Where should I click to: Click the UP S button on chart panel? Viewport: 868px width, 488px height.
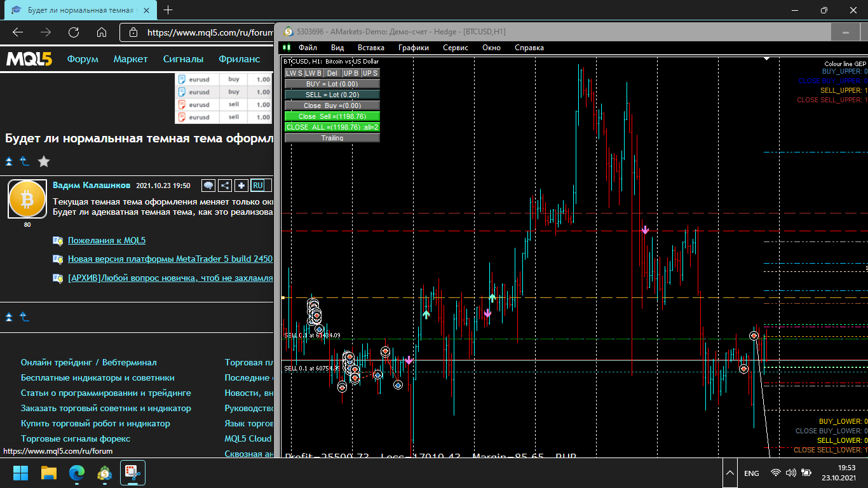370,73
